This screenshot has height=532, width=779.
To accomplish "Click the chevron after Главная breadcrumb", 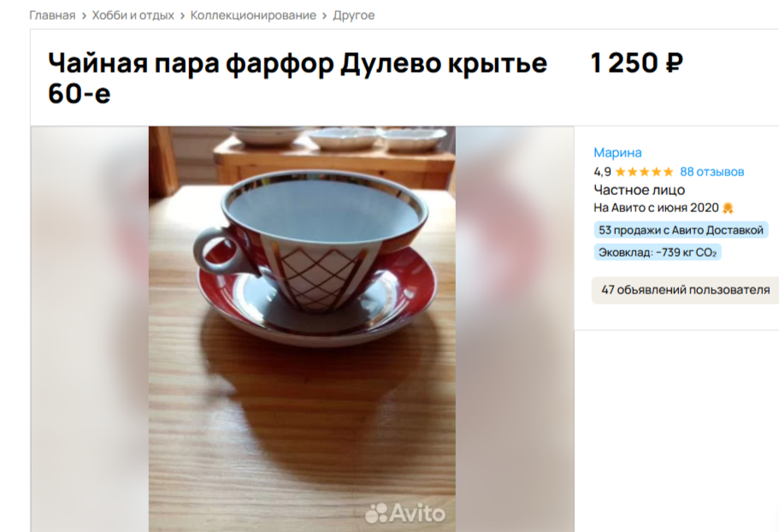I will point(84,16).
